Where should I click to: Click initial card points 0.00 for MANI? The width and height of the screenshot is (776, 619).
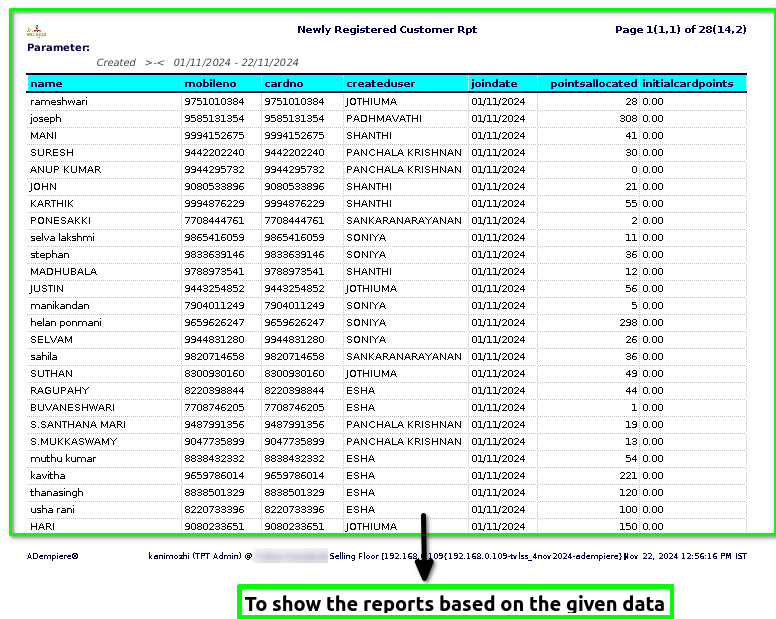pyautogui.click(x=652, y=136)
